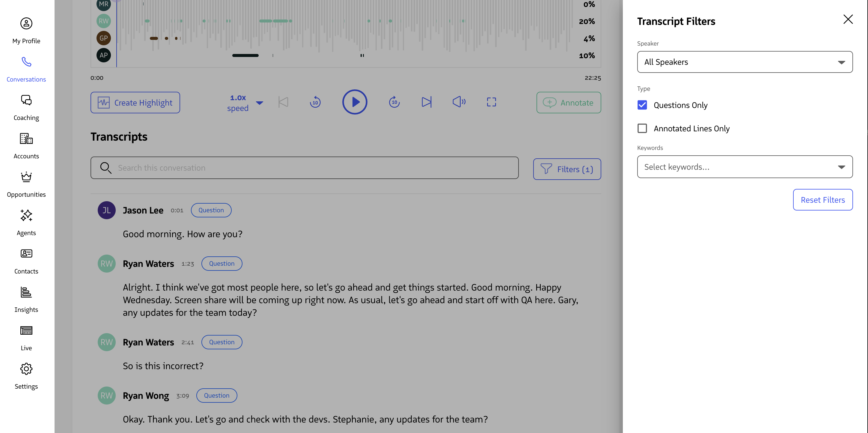The width and height of the screenshot is (868, 433).
Task: Open My Profile in the sidebar
Action: (26, 31)
